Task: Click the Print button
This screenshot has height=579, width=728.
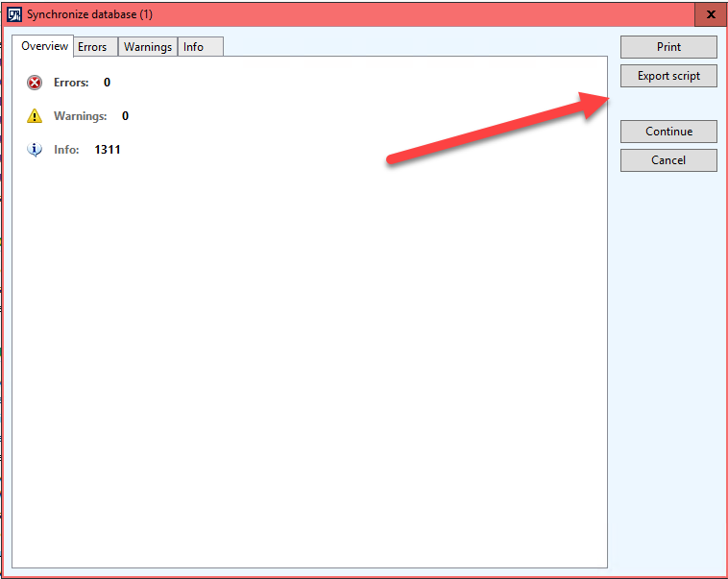Action: (x=668, y=47)
